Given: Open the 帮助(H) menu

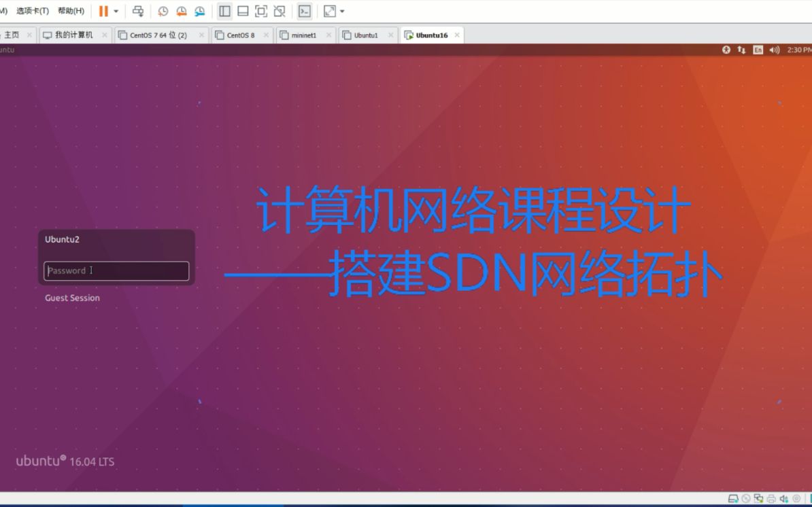Looking at the screenshot, I should 70,11.
